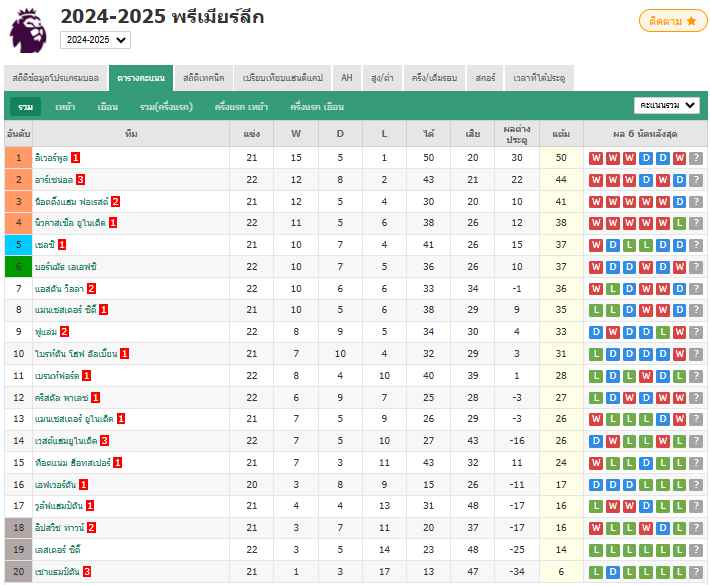Open the บอร์นมัธ เอเอฟซี team link
Image resolution: width=710 pixels, height=585 pixels.
click(x=66, y=267)
